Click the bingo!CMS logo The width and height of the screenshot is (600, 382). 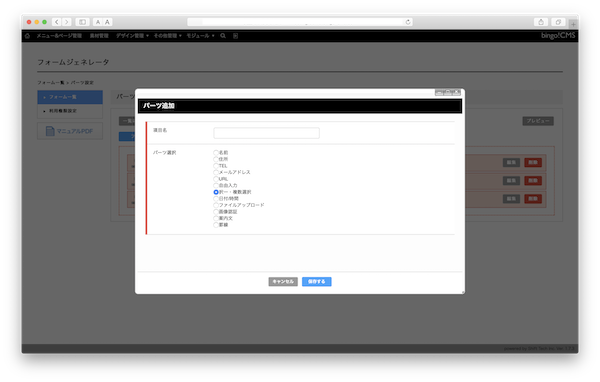pos(558,36)
